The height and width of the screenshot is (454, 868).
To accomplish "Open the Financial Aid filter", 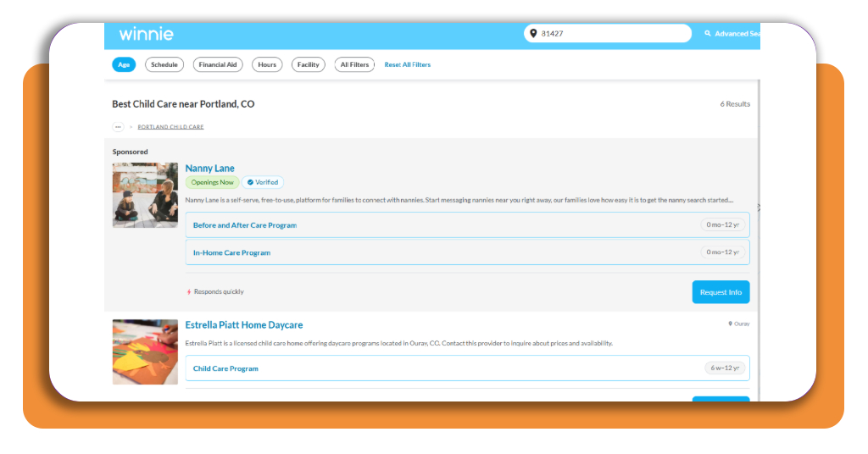I will (218, 64).
